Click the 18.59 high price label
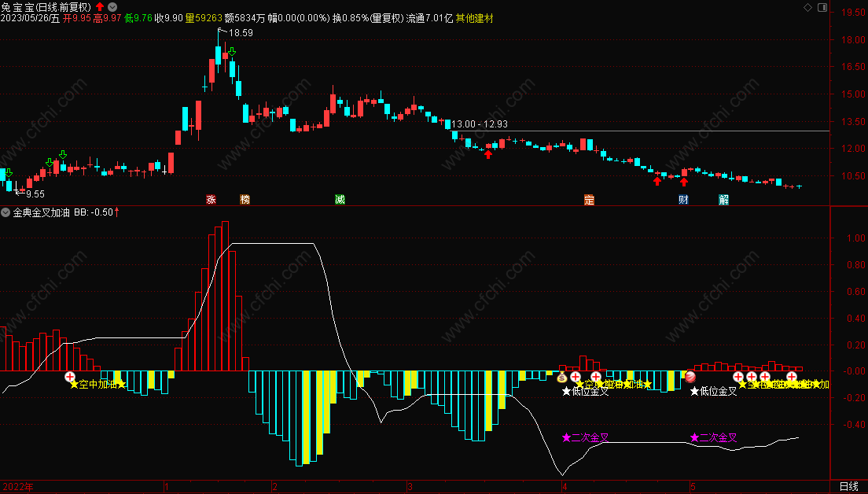 tap(241, 33)
